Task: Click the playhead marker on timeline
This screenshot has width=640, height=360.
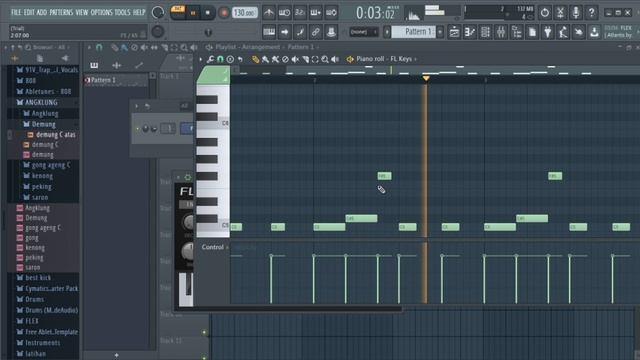Action: (x=426, y=78)
